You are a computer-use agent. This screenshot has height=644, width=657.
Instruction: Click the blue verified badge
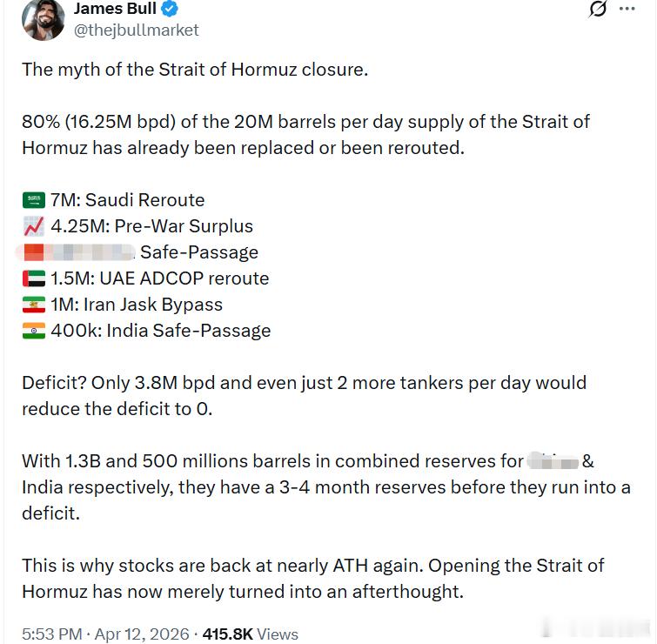tap(171, 10)
